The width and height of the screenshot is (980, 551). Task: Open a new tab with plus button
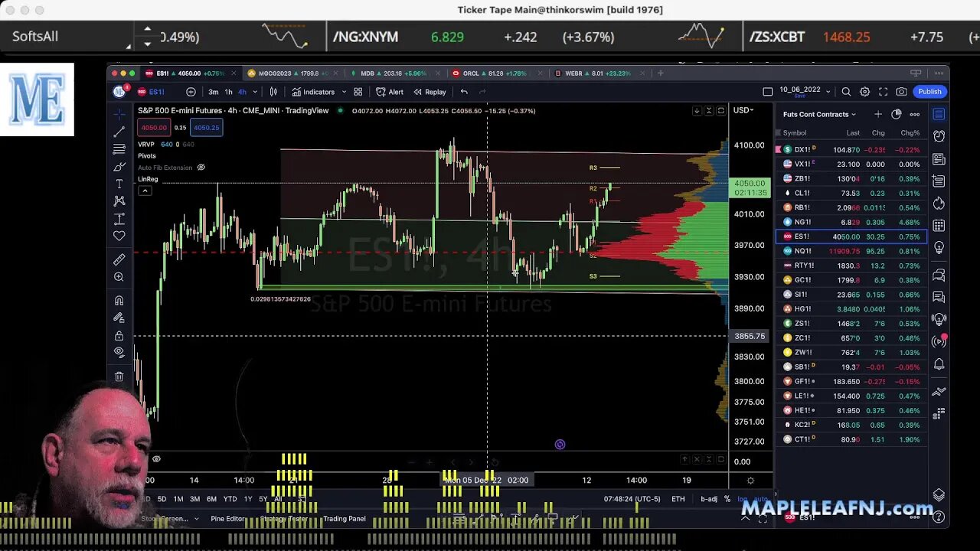[660, 73]
